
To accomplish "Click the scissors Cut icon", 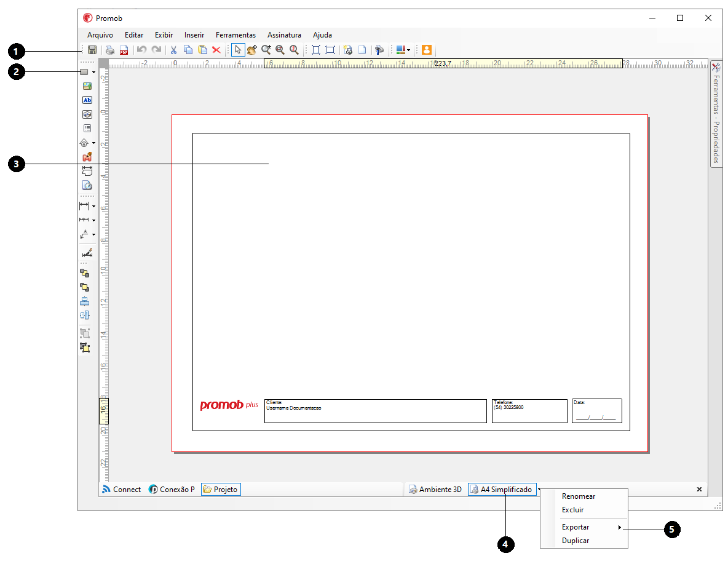I will click(174, 50).
